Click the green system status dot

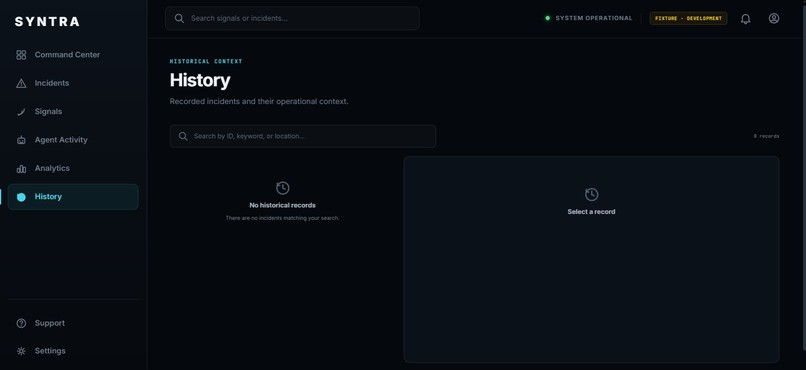(x=547, y=18)
